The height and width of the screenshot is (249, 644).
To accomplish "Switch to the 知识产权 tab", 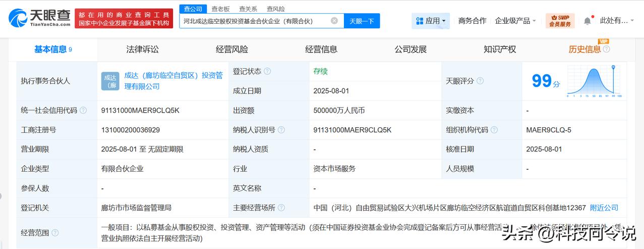I will click(x=500, y=49).
